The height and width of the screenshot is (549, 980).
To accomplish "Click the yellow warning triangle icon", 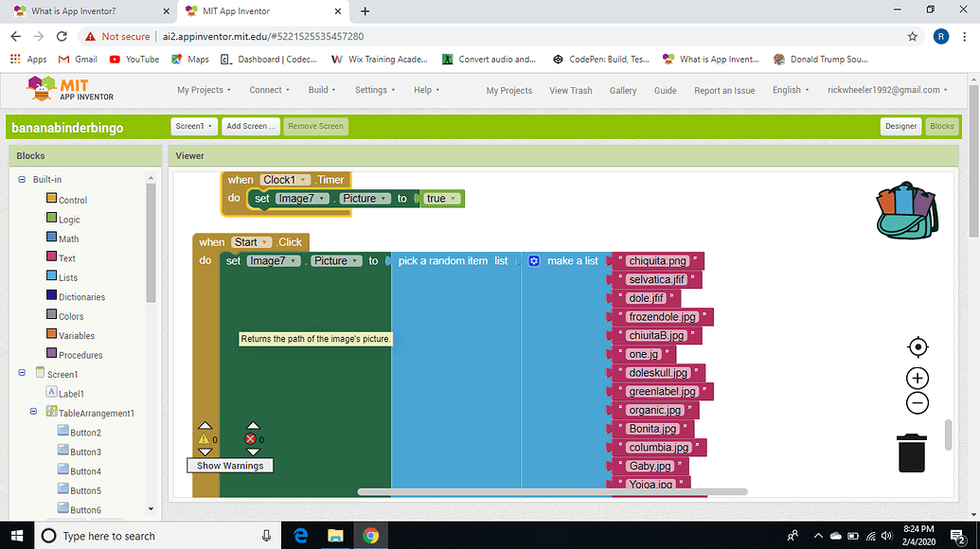I will click(x=204, y=439).
